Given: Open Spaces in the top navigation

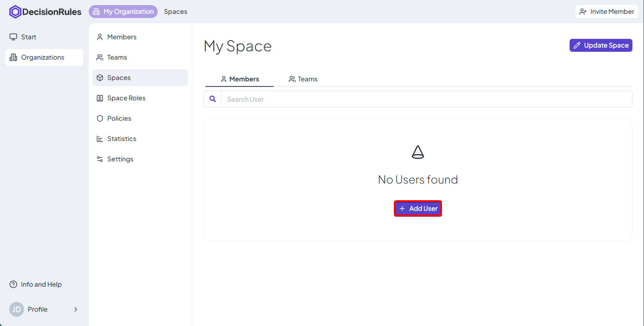Looking at the screenshot, I should point(175,12).
